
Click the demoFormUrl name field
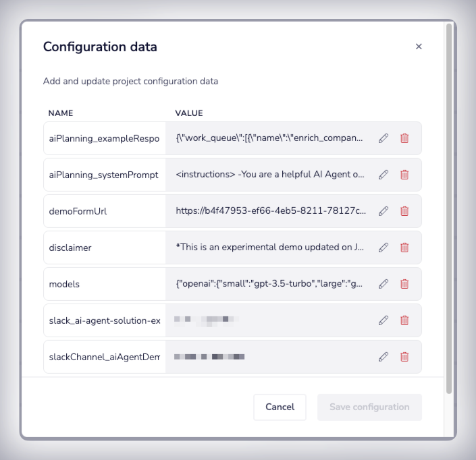104,211
